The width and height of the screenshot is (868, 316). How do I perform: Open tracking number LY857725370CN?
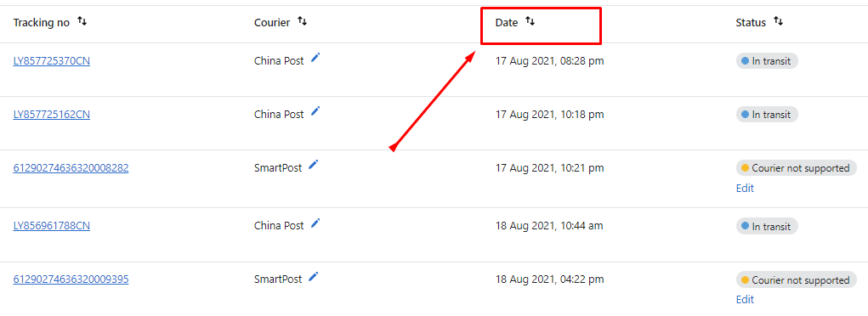coord(52,61)
